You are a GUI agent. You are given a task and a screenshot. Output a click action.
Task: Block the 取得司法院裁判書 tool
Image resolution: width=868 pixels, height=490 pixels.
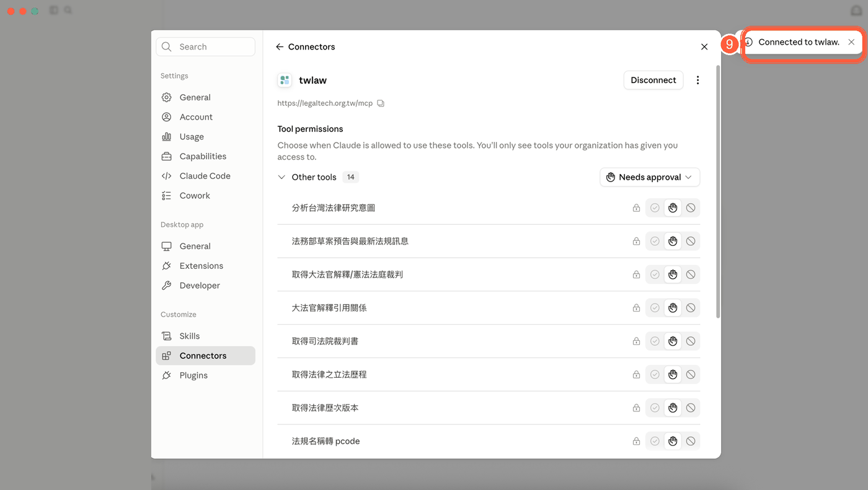[691, 341]
